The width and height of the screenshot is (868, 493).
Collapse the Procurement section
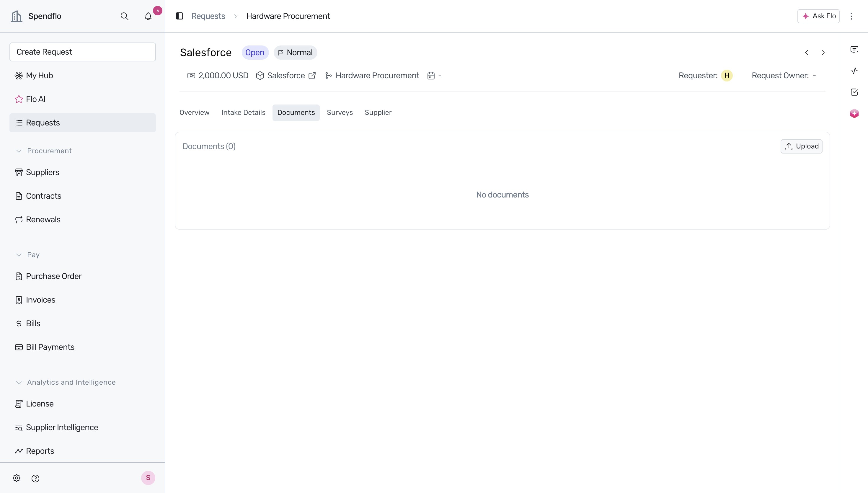pos(19,151)
